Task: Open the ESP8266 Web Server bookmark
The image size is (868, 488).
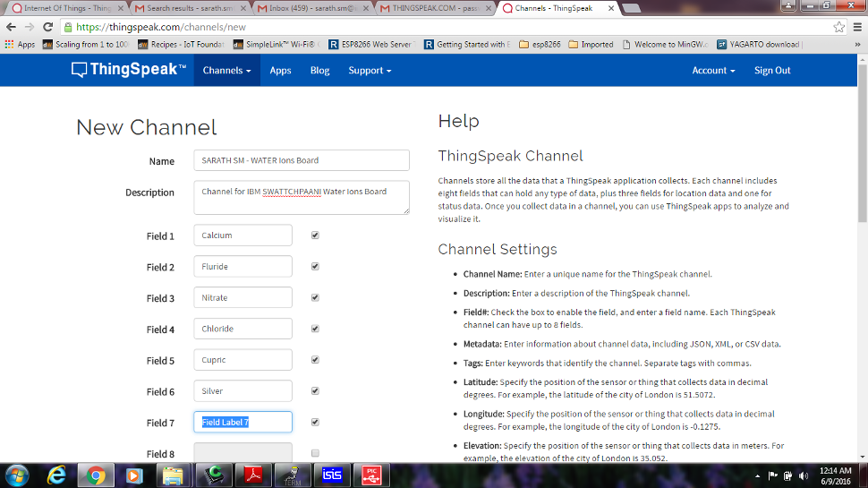Action: pyautogui.click(x=372, y=44)
